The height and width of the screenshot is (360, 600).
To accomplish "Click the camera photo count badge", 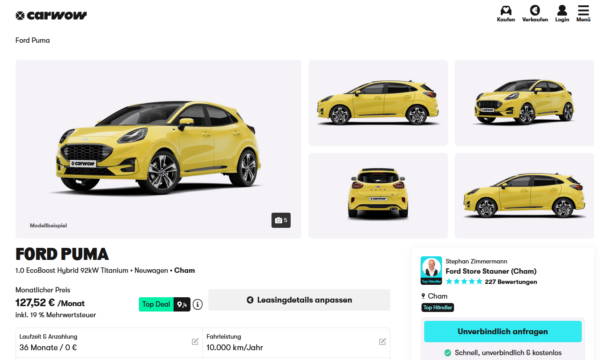I will tap(281, 220).
